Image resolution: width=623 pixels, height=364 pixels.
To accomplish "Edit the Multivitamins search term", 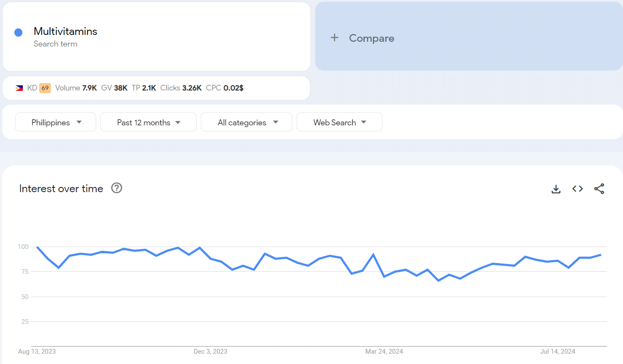I will click(66, 31).
